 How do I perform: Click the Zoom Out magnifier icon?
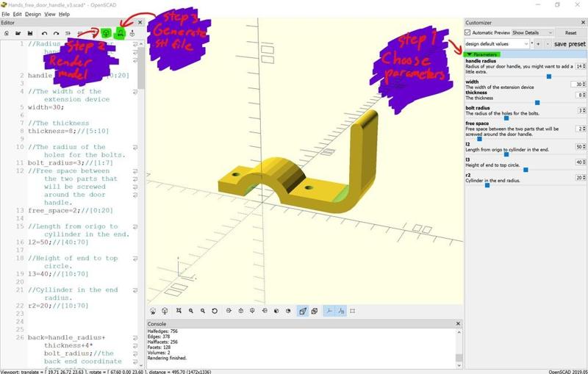[203, 311]
